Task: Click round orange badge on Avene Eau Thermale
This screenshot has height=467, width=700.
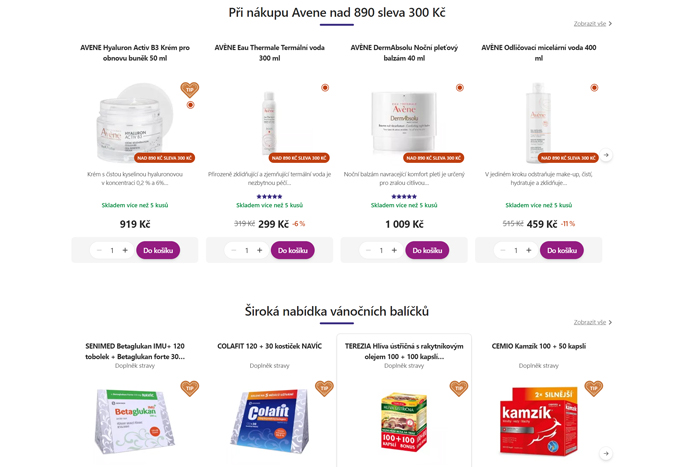Action: pyautogui.click(x=325, y=88)
